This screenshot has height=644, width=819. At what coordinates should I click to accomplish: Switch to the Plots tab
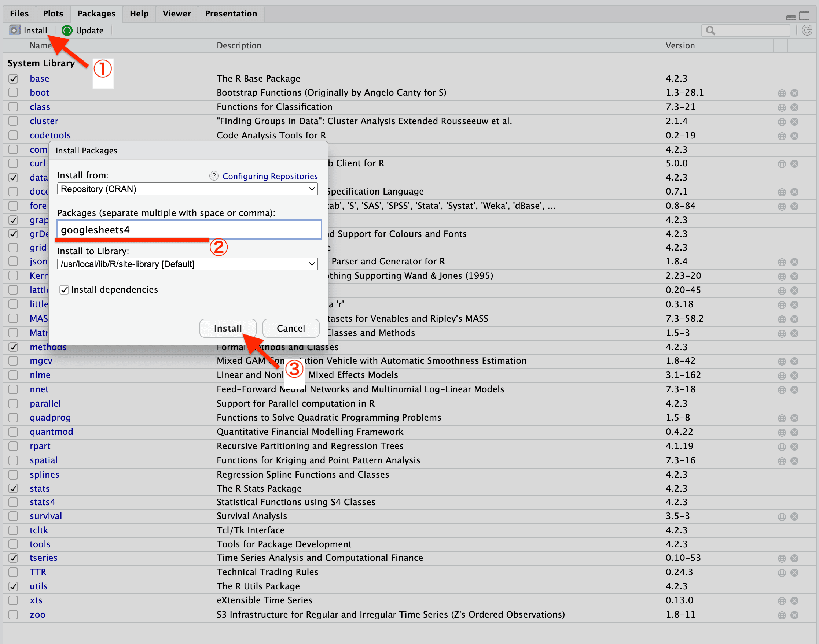tap(53, 14)
